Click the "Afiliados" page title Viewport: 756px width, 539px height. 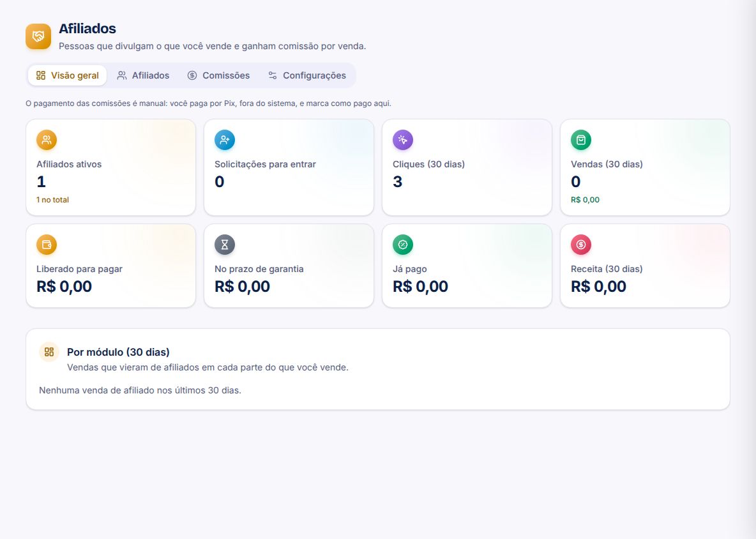(87, 29)
